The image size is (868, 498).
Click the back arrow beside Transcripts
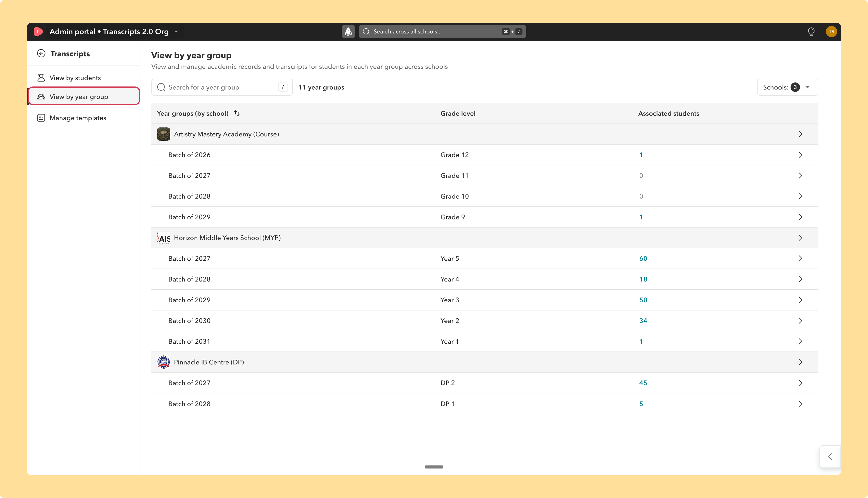[x=41, y=53]
